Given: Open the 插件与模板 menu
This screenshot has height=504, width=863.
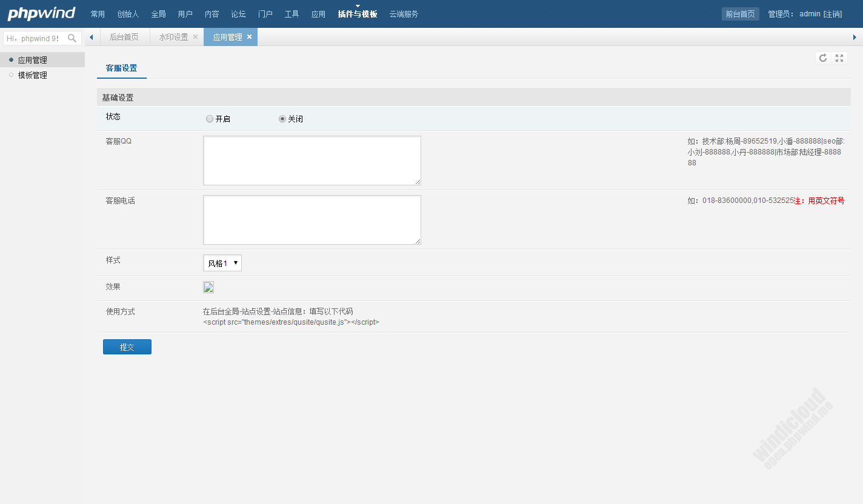Looking at the screenshot, I should 358,14.
